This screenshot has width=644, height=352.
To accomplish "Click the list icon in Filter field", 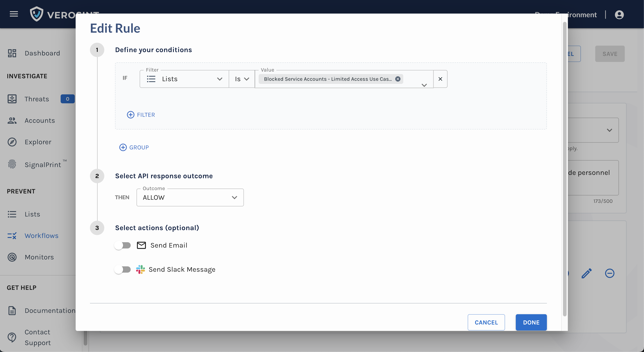I will pos(151,79).
